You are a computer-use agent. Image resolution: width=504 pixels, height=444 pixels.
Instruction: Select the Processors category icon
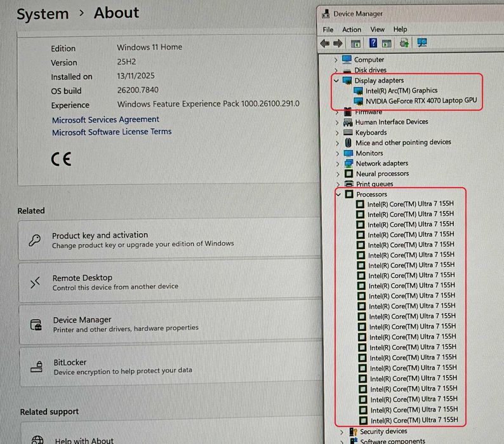pos(349,194)
